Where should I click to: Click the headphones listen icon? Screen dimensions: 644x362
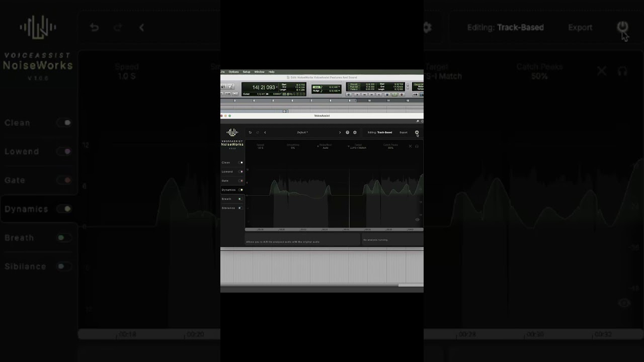(x=417, y=146)
